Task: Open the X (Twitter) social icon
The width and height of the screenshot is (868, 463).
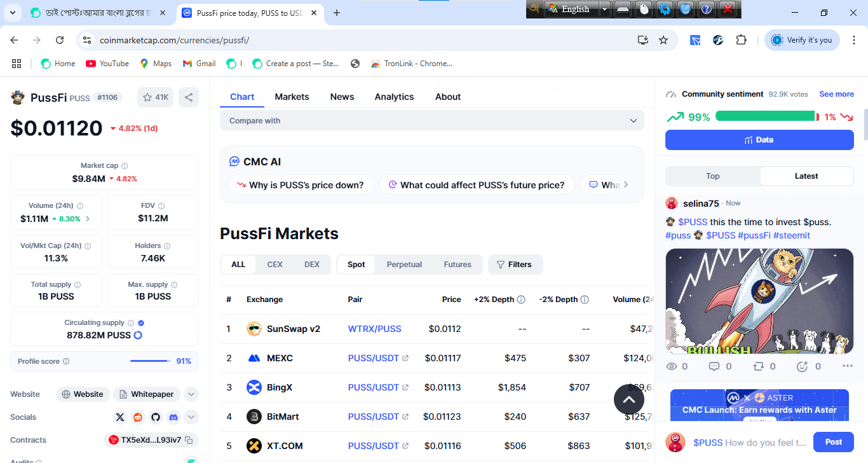Action: pos(120,417)
